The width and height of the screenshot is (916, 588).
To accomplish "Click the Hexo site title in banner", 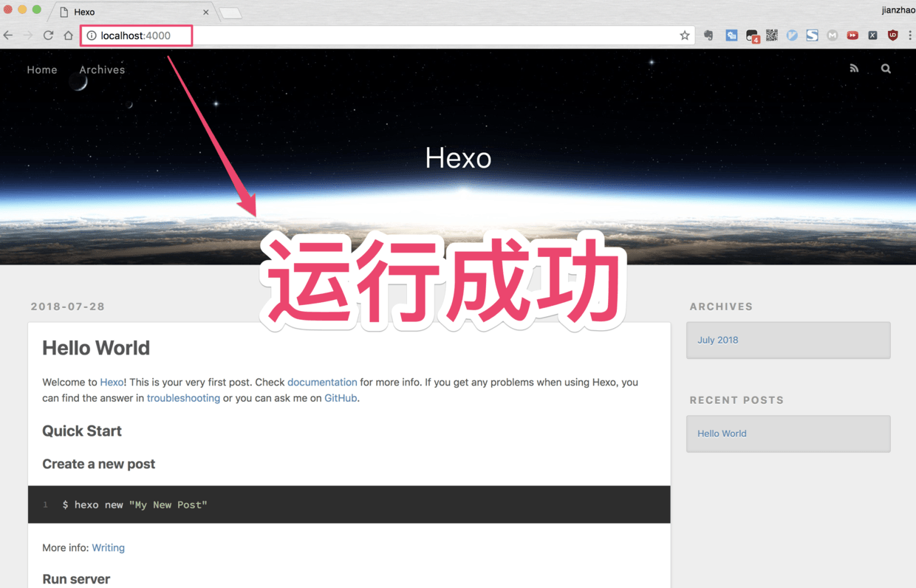I will click(x=458, y=157).
